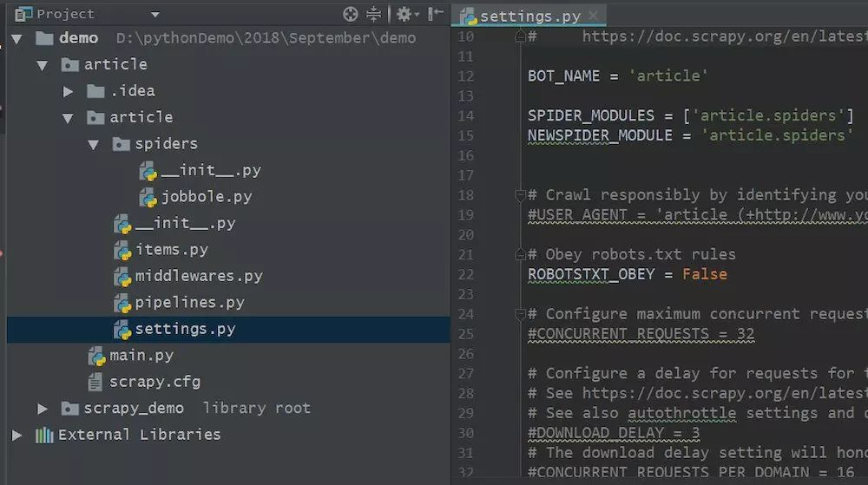Open jobbole.py in the spiders folder

pyautogui.click(x=207, y=197)
